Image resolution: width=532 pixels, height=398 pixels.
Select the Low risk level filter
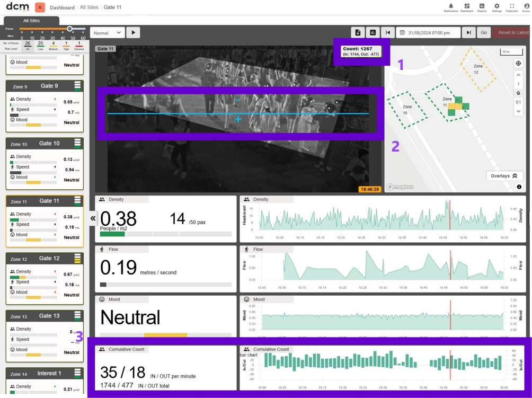[x=40, y=46]
